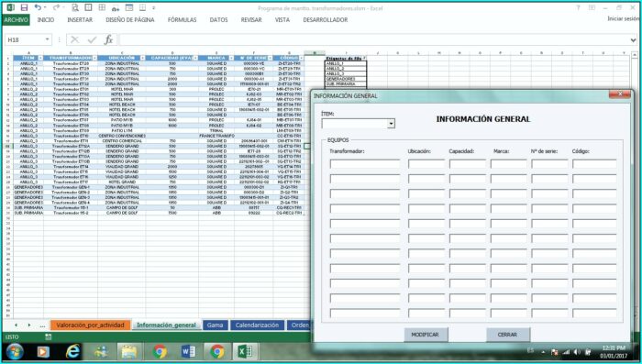Click the Excel logo icon in title bar
This screenshot has height=364, width=642.
tap(11, 7)
